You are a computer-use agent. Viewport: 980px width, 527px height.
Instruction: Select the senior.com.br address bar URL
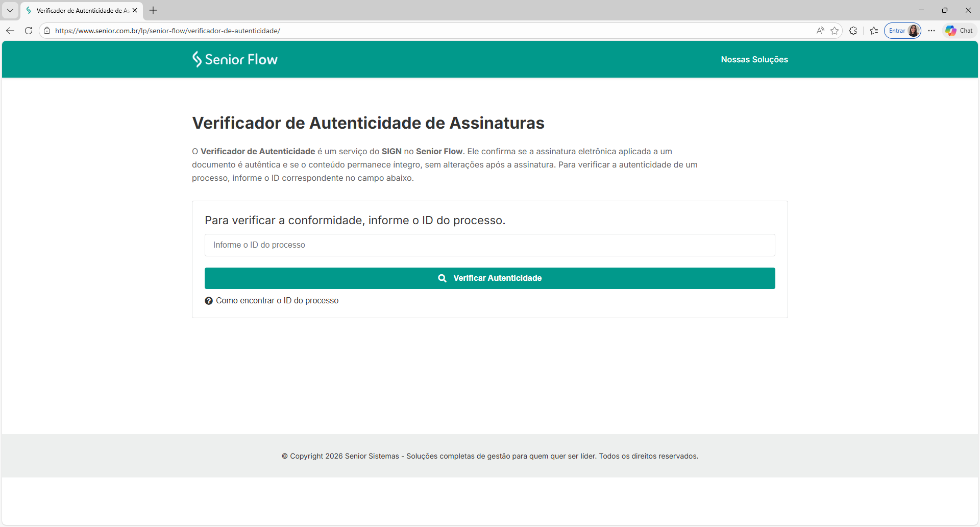167,31
